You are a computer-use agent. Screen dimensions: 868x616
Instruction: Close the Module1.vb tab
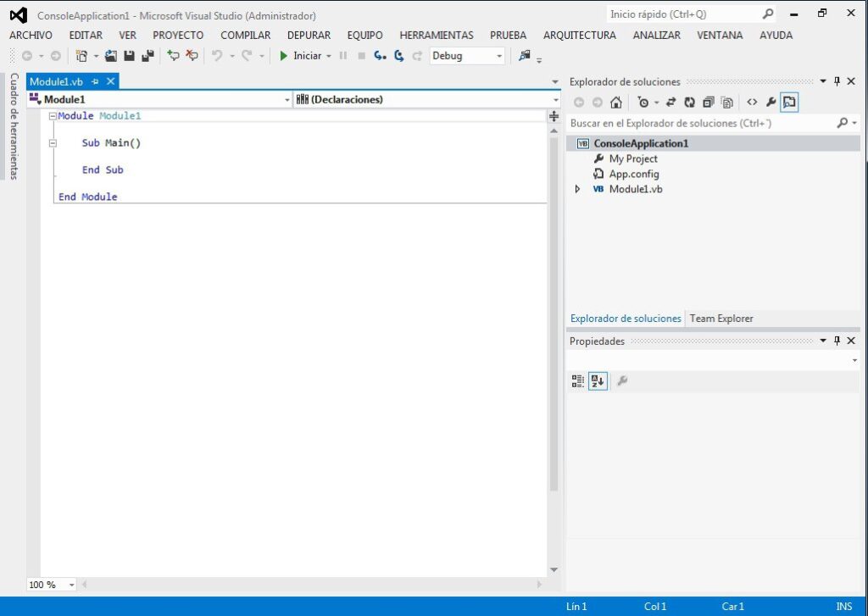[111, 82]
